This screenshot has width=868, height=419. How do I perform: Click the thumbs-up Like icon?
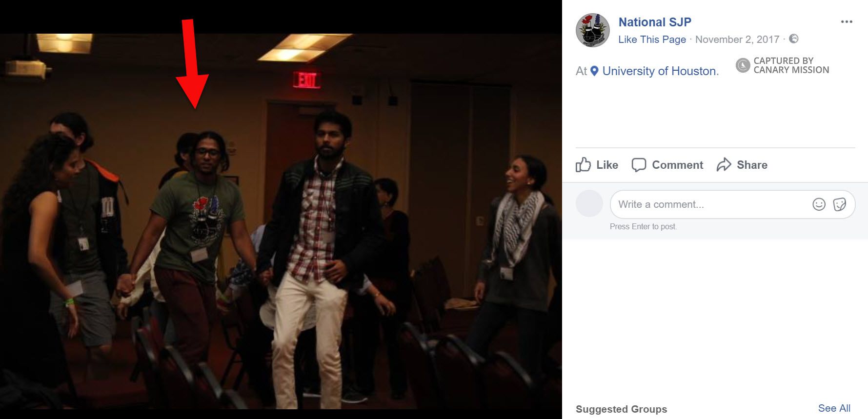pos(583,165)
